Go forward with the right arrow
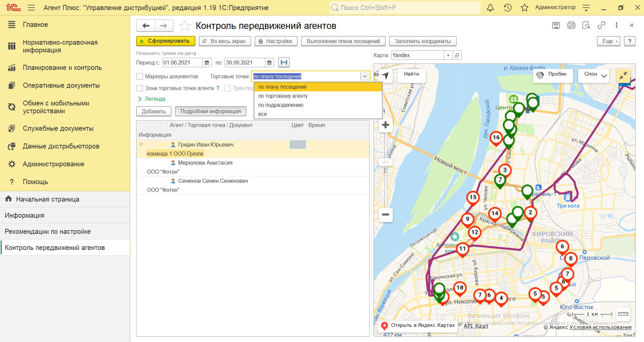 pyautogui.click(x=164, y=26)
